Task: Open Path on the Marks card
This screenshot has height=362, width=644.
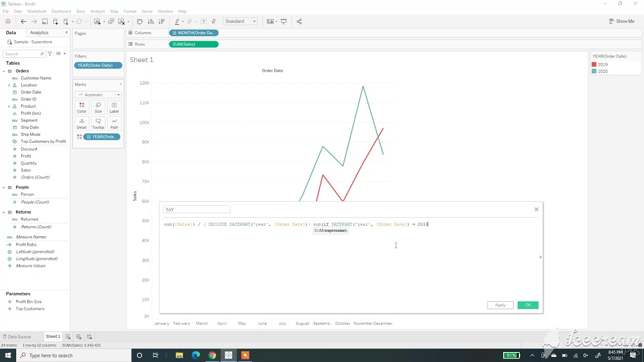Action: coord(114,124)
